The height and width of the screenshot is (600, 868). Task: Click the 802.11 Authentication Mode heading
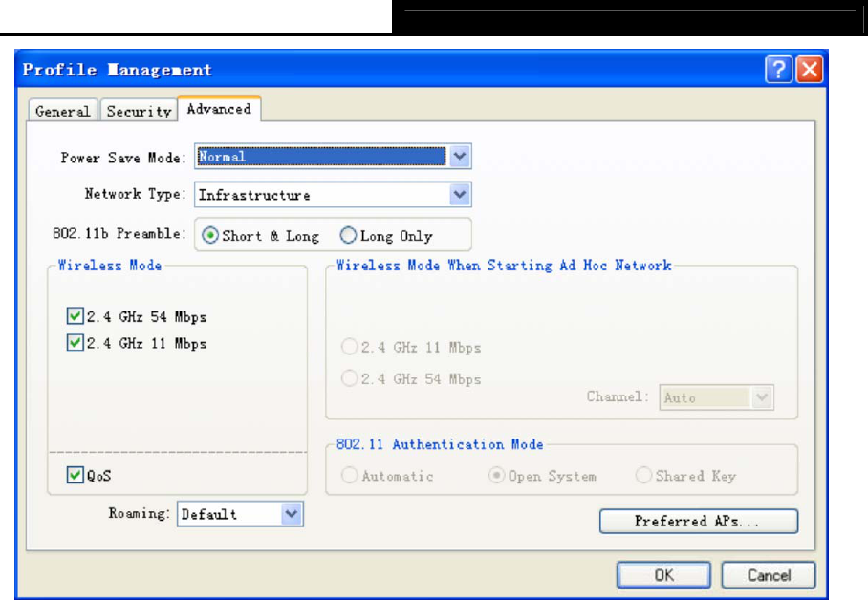440,444
